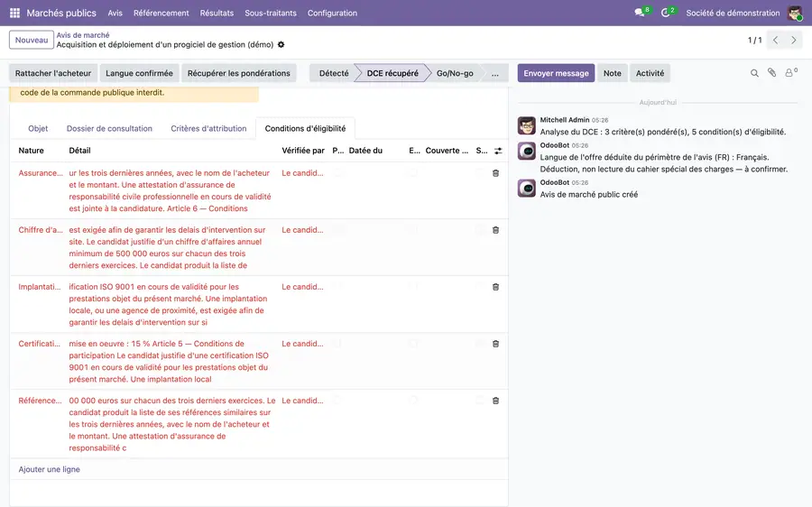Image resolution: width=812 pixels, height=507 pixels.
Task: Open the Marchés publics app home
Action: pos(61,13)
